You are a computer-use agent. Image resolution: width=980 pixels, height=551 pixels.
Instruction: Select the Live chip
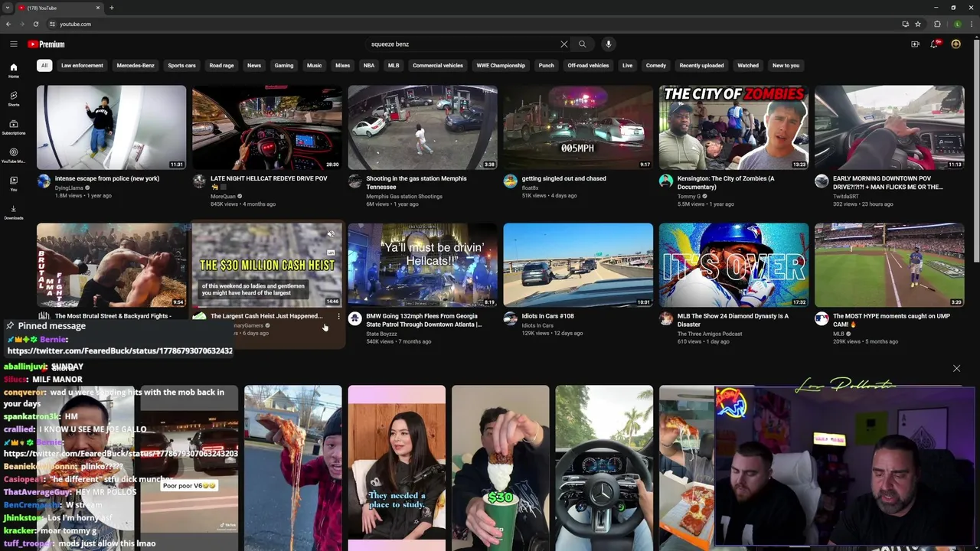(627, 66)
